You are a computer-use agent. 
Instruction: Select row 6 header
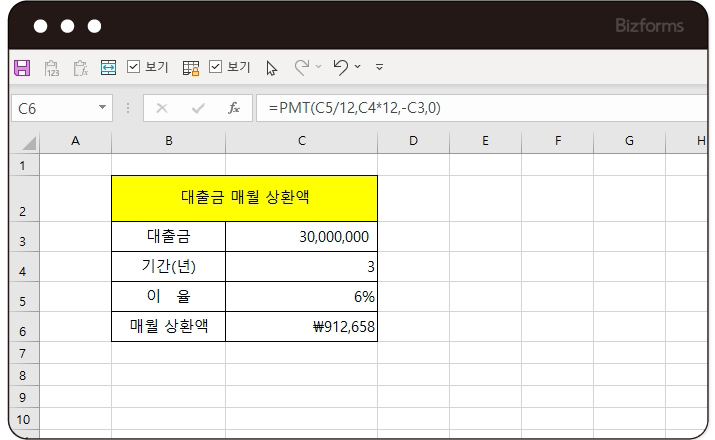[x=25, y=327]
